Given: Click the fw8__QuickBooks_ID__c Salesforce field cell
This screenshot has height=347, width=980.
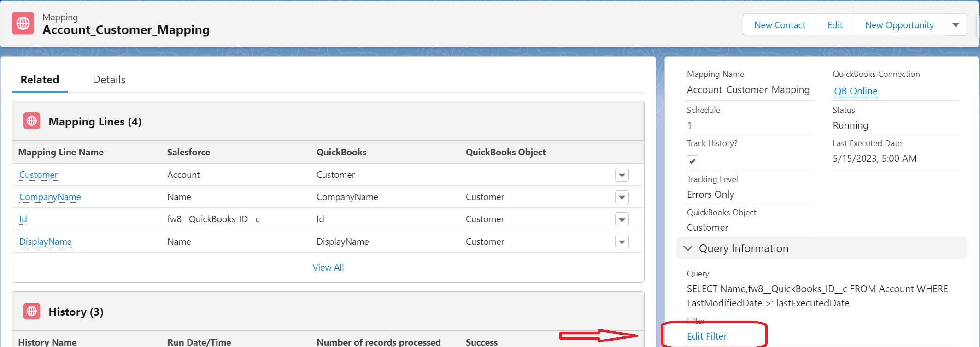Looking at the screenshot, I should (213, 219).
